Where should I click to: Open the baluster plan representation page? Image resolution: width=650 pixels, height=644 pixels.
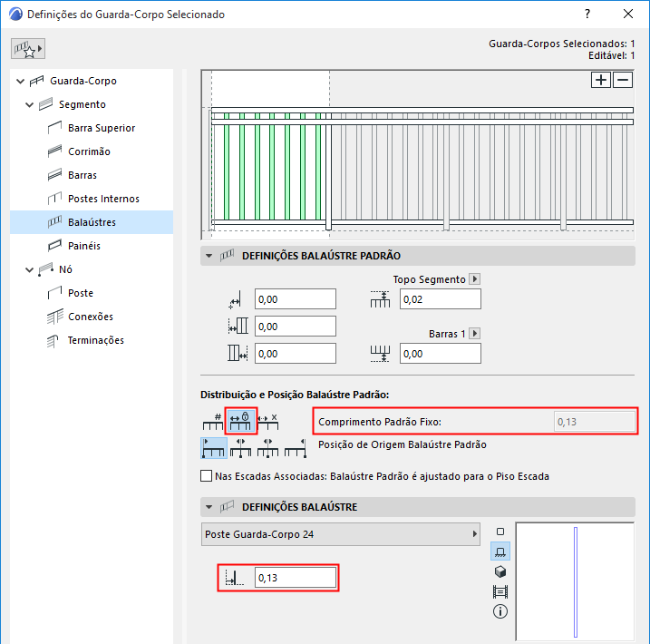click(500, 552)
